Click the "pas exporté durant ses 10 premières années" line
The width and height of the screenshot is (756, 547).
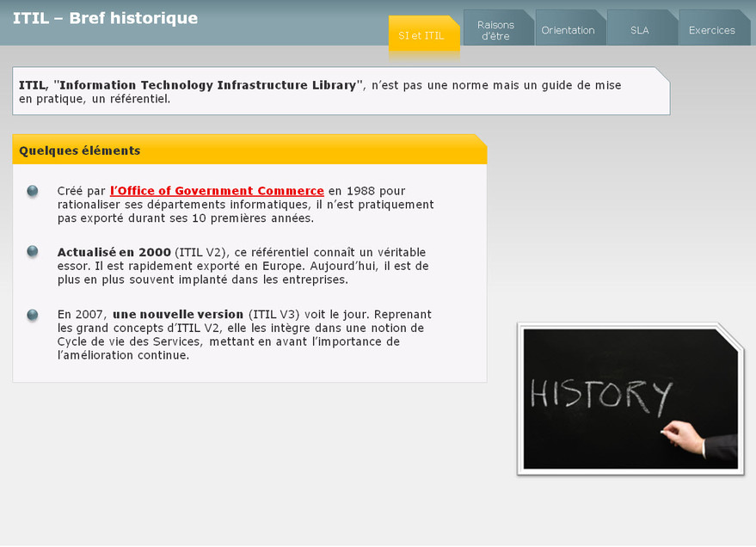pyautogui.click(x=185, y=218)
